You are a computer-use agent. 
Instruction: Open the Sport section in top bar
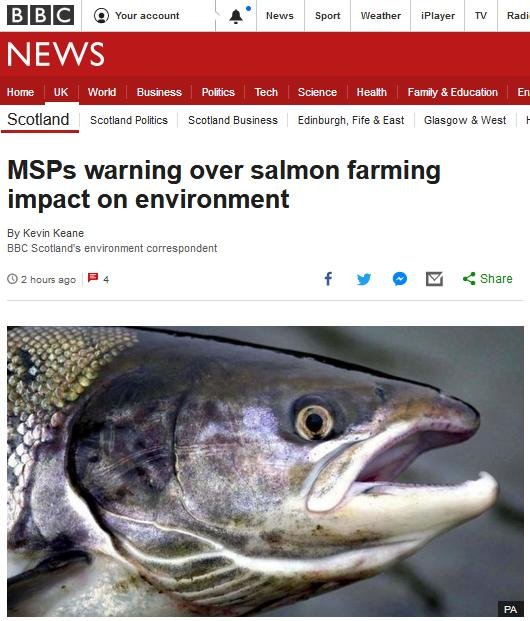[328, 16]
